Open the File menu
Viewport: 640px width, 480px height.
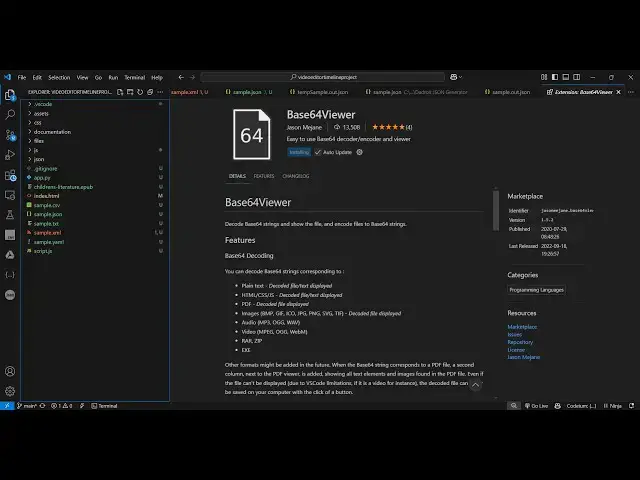[x=22, y=77]
